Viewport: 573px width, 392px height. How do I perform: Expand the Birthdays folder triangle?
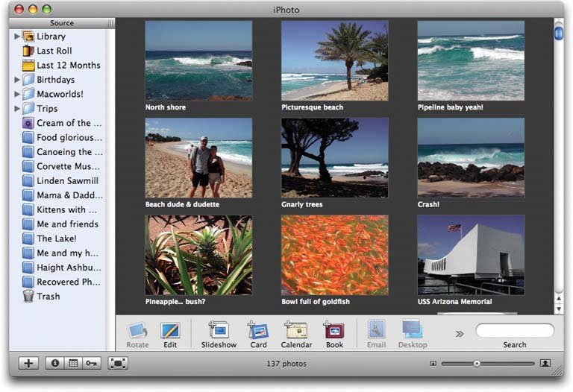pyautogui.click(x=17, y=80)
